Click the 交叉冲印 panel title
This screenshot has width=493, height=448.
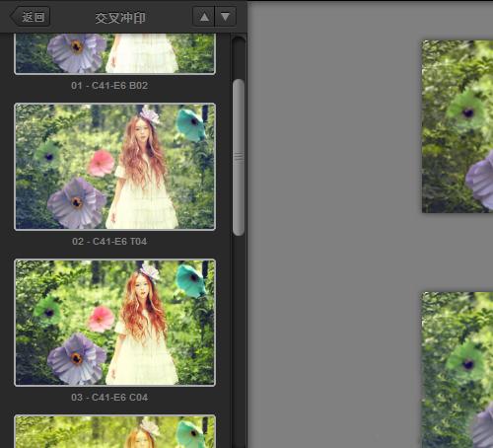tap(120, 18)
